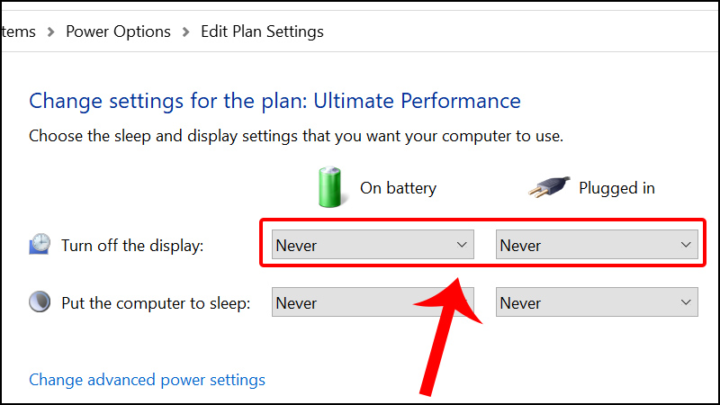
Task: Click the moon icon beside Put the computer to sleep
Action: [x=40, y=302]
